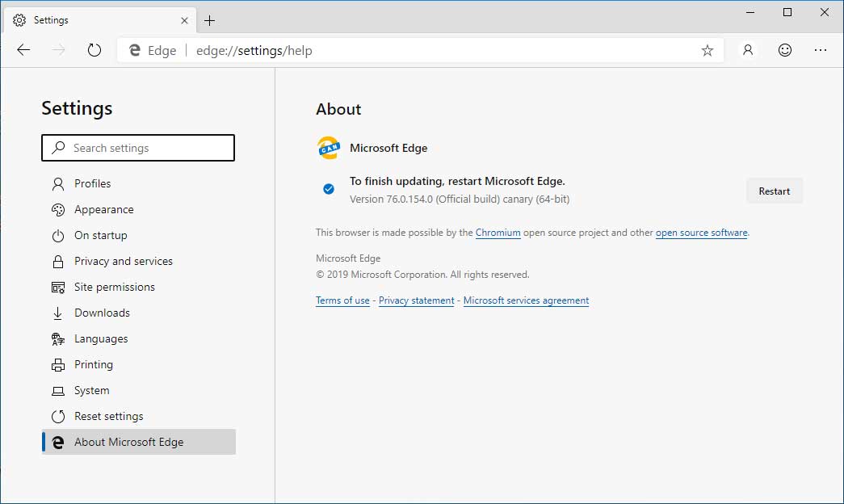Screen dimensions: 844x504
Task: Open the open source software link
Action: tap(701, 233)
